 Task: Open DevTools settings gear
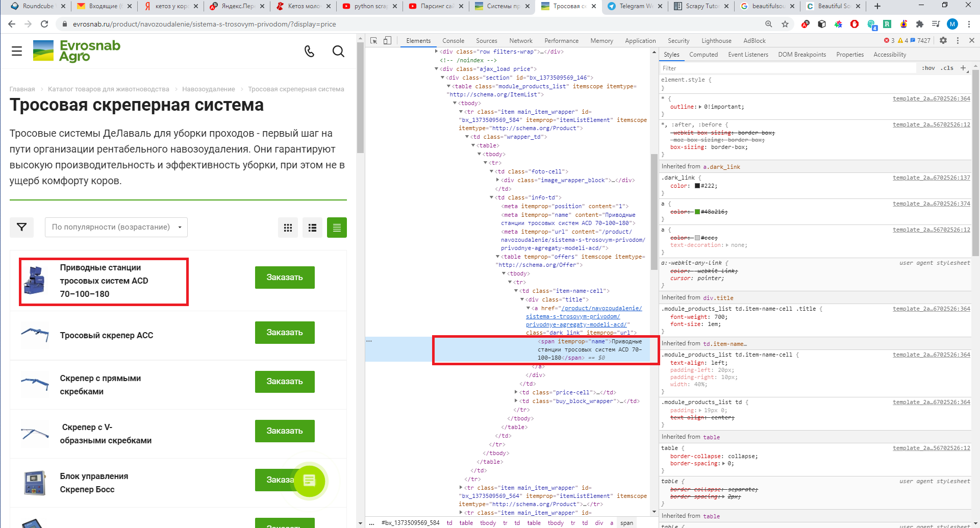943,40
